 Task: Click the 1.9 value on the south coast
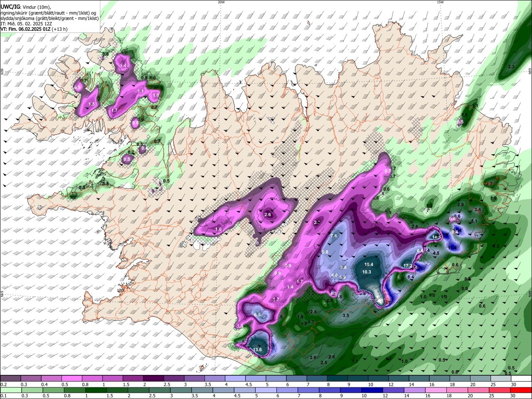coord(300,317)
